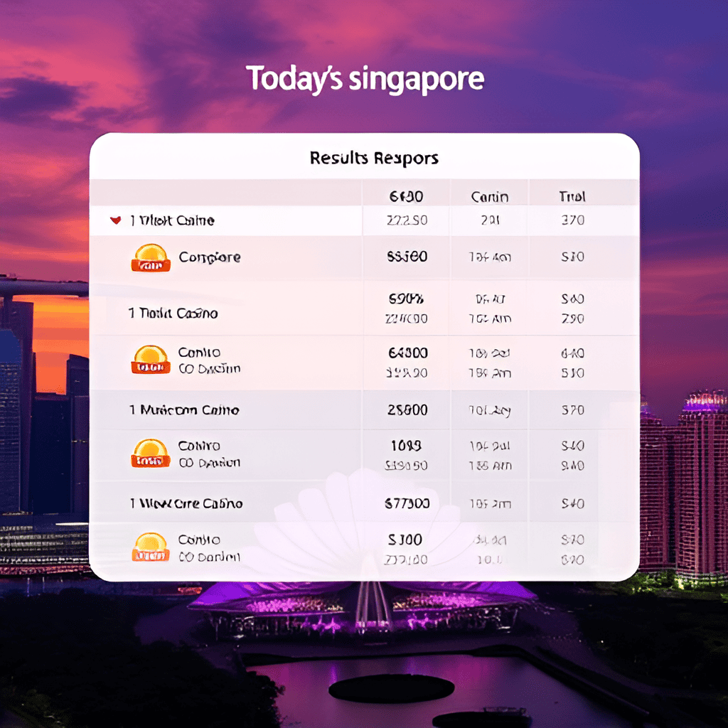Screen dimensions: 728x728
Task: Select the badge icon in the bottom row
Action: (151, 549)
